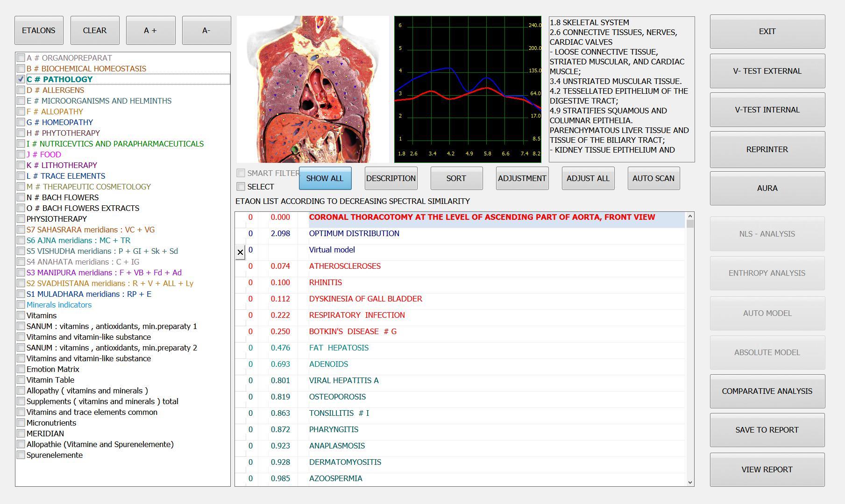Click the list scrollbar down arrow
This screenshot has width=845, height=504.
[x=690, y=482]
